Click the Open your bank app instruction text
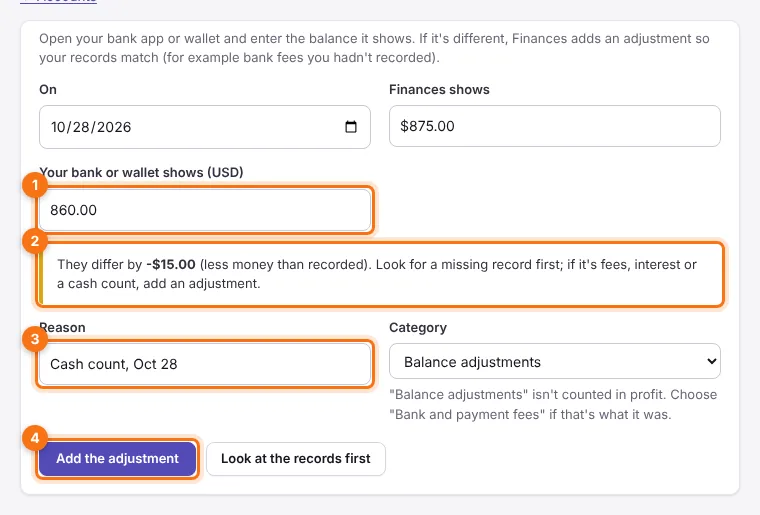 [374, 48]
